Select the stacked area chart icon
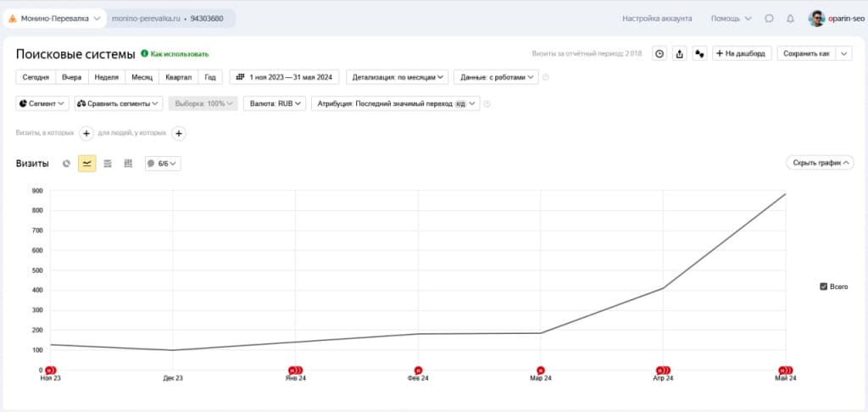Viewport: 868px width, 412px height. 108,164
